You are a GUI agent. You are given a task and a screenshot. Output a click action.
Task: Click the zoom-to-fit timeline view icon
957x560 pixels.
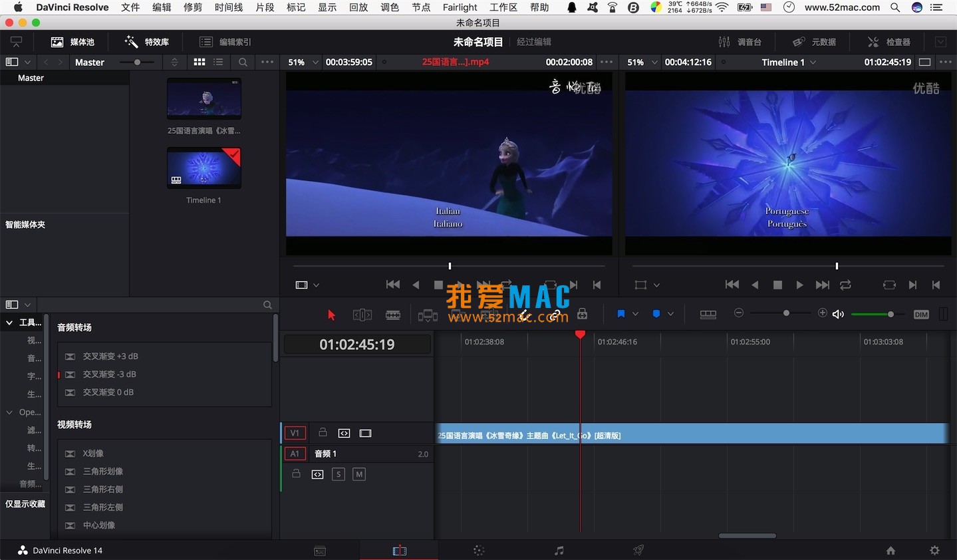click(x=708, y=315)
